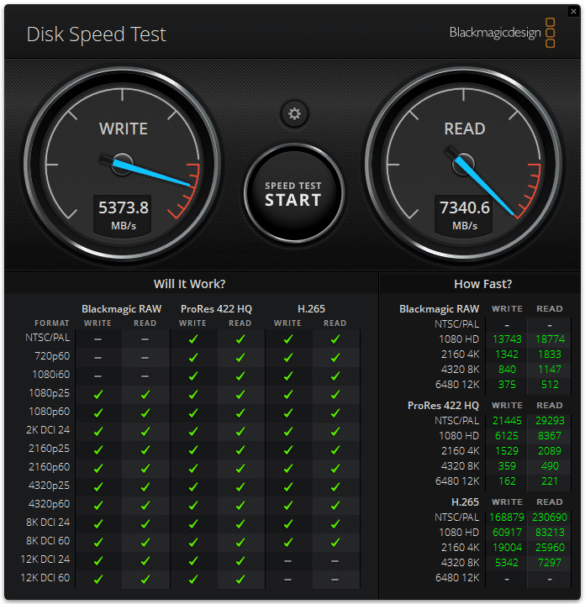Viewport: 585px width, 604px height.
Task: Click Blackmagic RAW 6480 12K write value 375
Action: (x=507, y=384)
